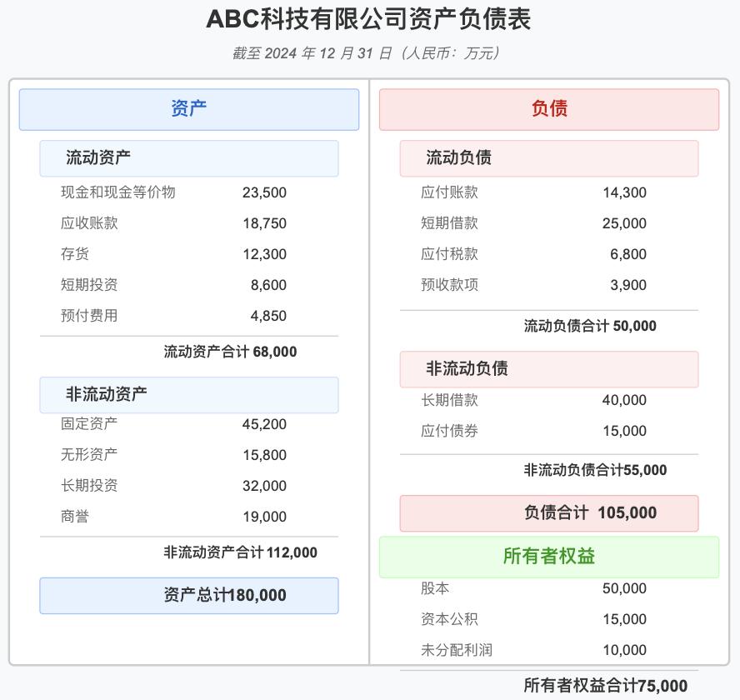Select the 商誉 line item
The image size is (740, 700).
[75, 517]
